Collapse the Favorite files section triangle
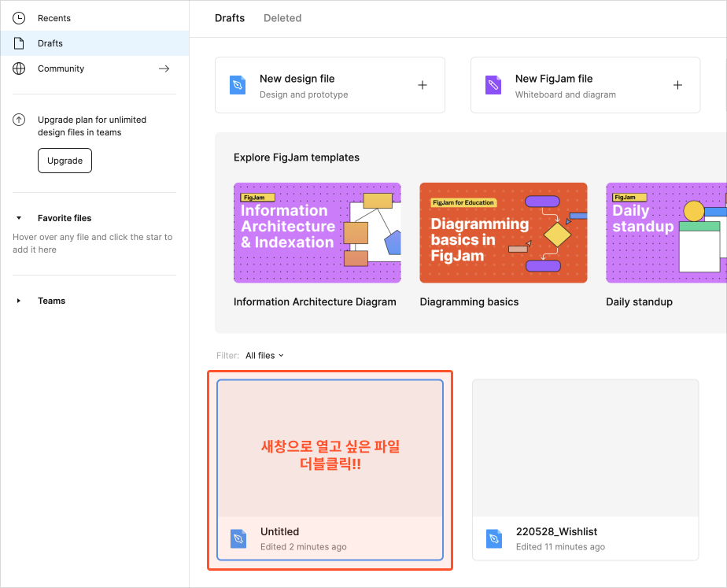This screenshot has height=588, width=727. pos(19,218)
